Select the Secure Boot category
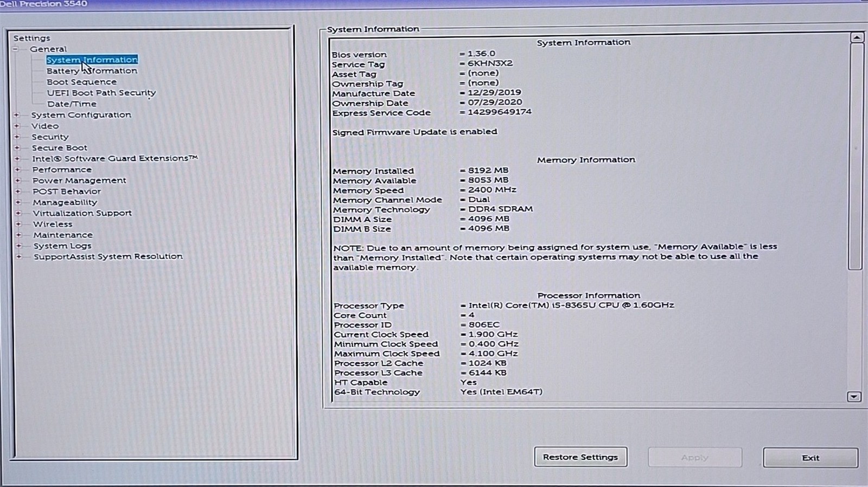868x487 pixels. [59, 148]
